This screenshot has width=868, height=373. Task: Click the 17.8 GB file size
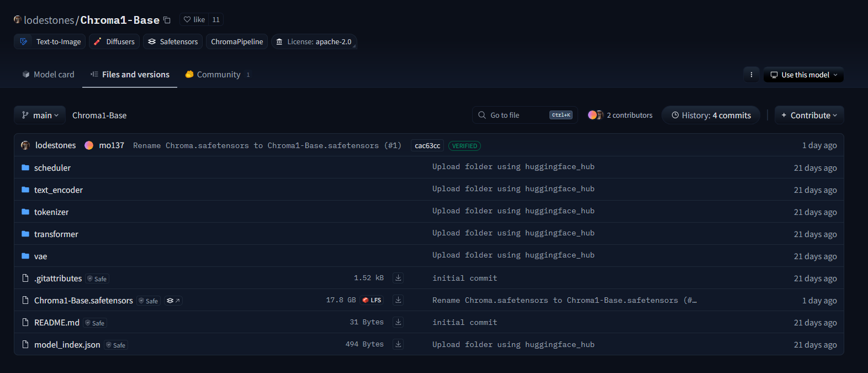coord(341,300)
